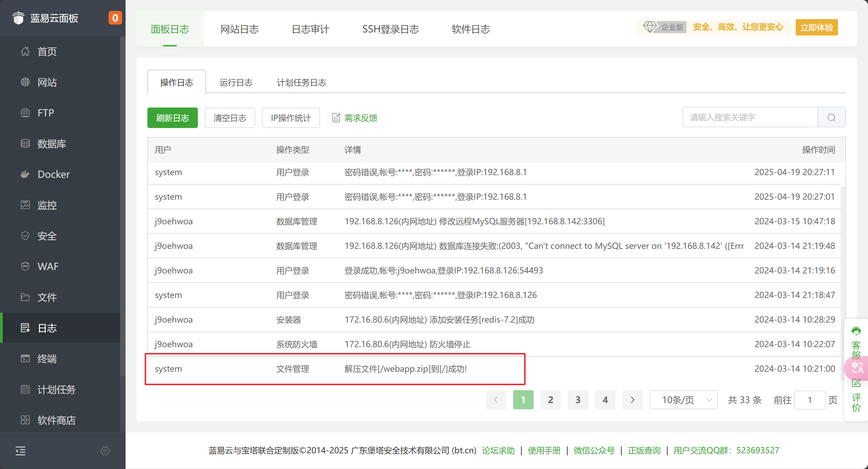Open the terminal icon in sidebar
Screen dimensions: 868x469
click(x=25, y=358)
